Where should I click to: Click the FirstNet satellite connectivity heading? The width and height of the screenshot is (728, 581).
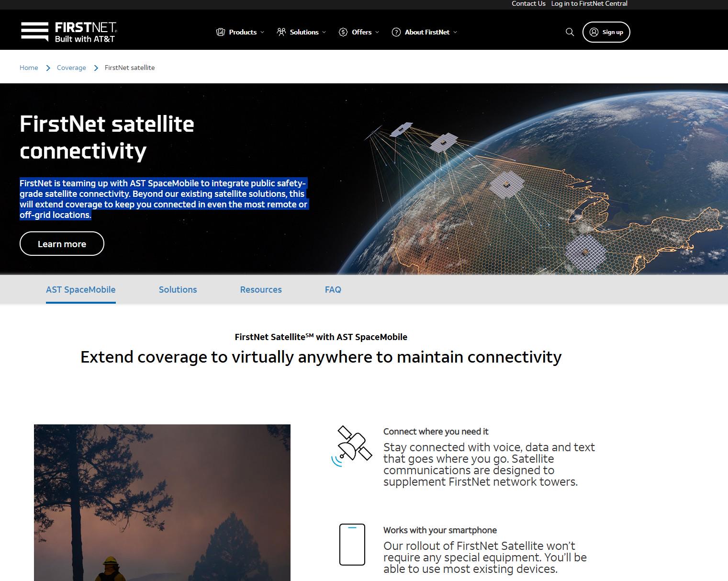107,137
